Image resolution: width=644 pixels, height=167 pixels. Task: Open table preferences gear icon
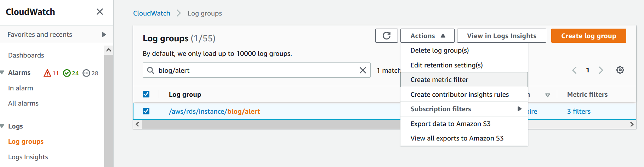click(620, 70)
